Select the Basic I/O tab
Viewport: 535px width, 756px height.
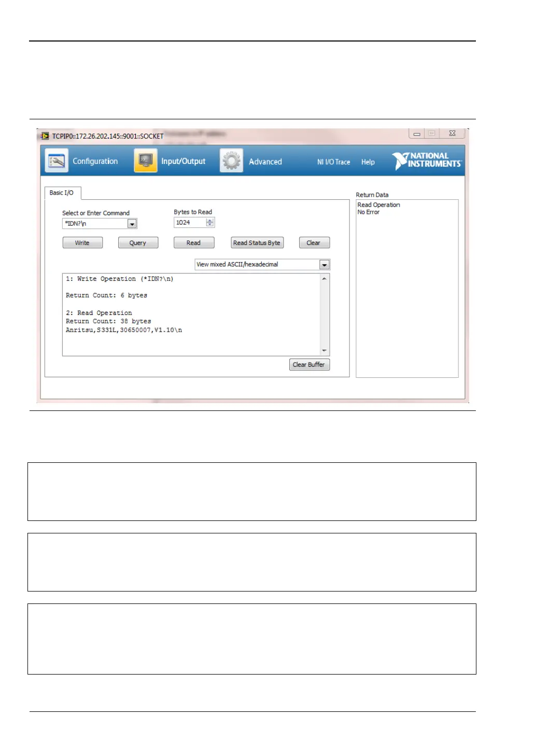(62, 193)
